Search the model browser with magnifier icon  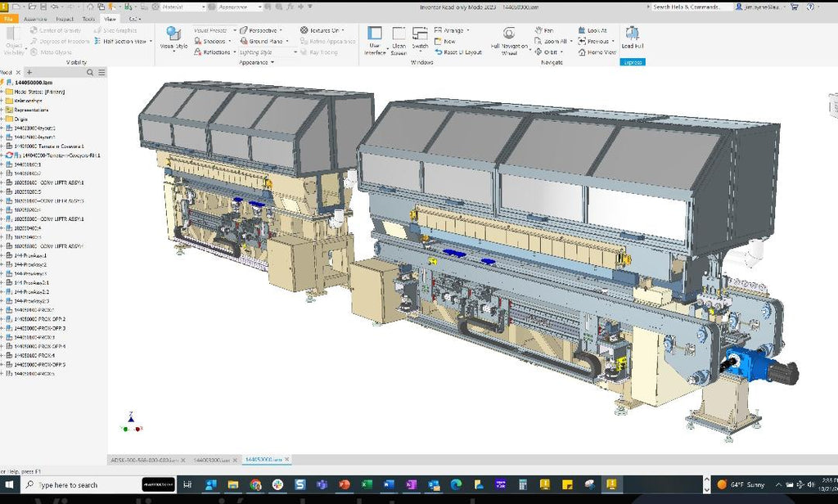(x=90, y=72)
